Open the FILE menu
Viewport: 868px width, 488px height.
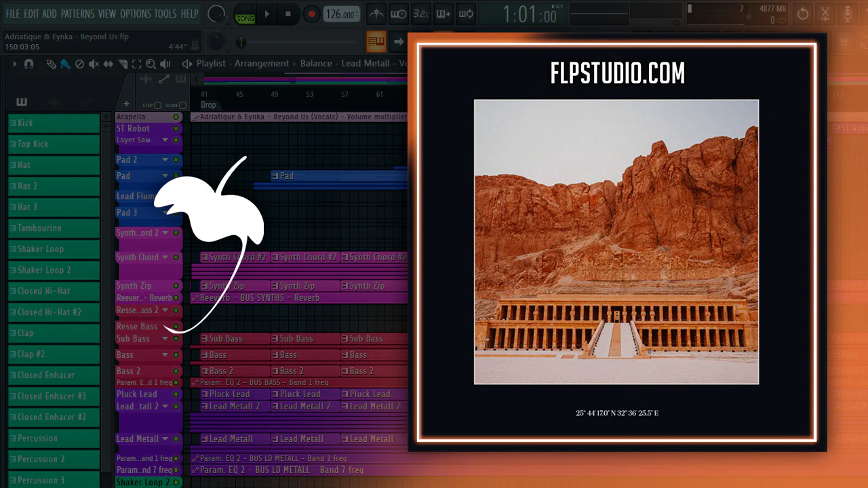[x=13, y=14]
